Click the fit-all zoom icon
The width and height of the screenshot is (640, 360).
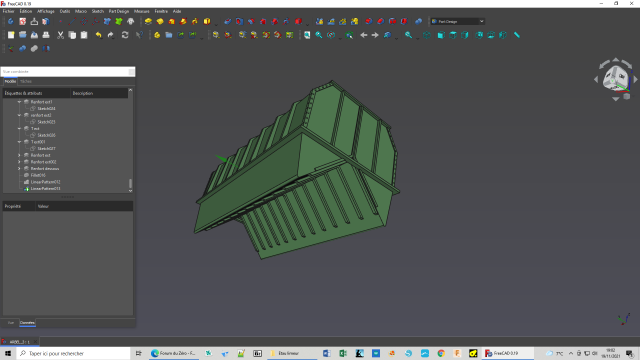point(307,35)
